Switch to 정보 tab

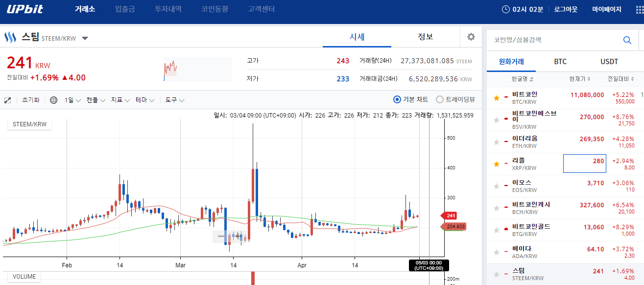coord(426,37)
